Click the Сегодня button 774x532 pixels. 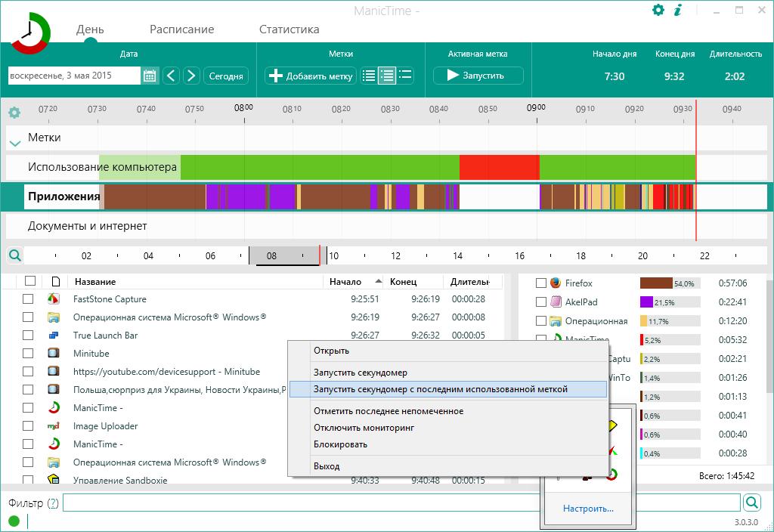tap(226, 76)
